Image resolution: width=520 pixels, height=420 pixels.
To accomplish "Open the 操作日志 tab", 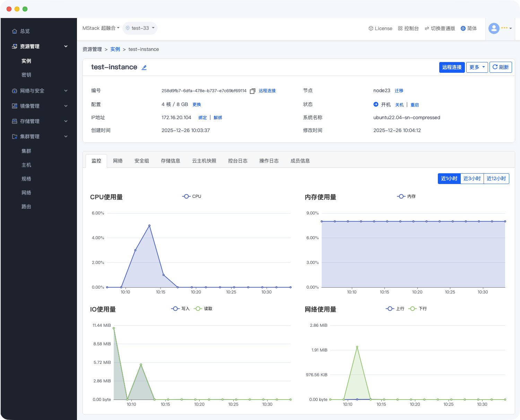I will [269, 161].
